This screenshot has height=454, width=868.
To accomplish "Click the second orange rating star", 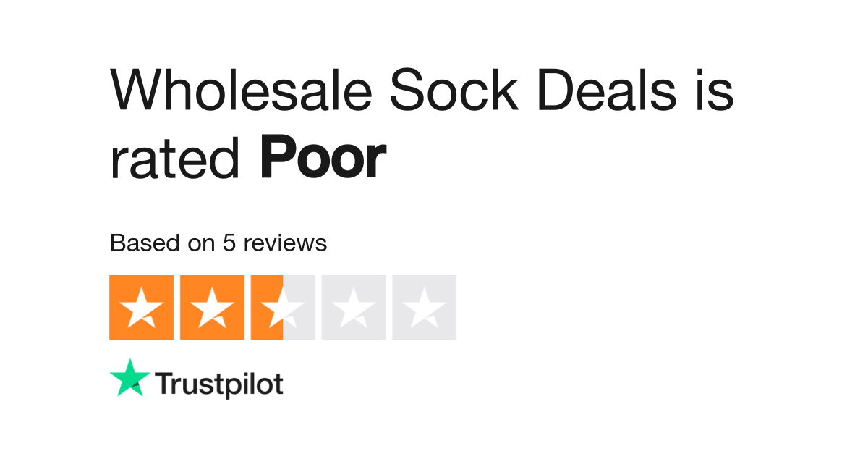I will pos(212,307).
